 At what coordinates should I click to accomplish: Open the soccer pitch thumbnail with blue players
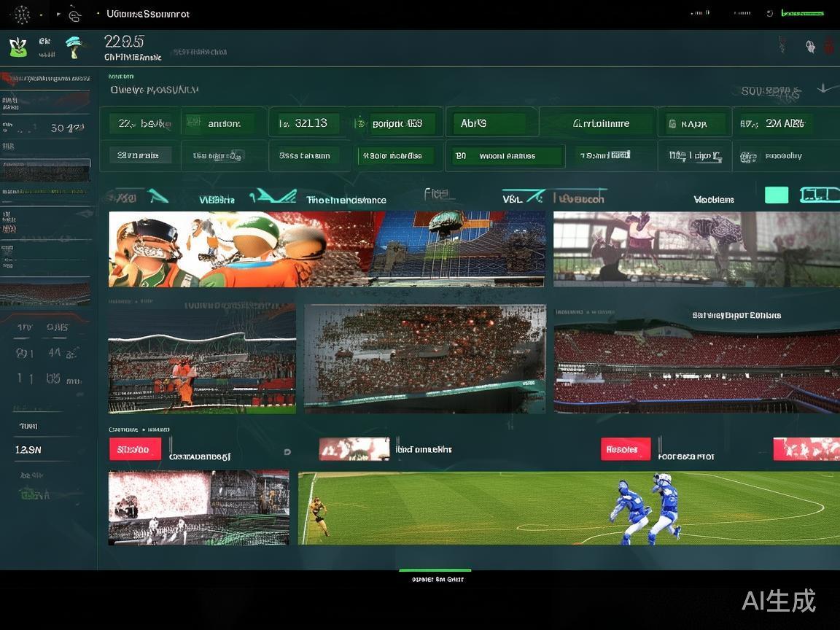coord(569,507)
